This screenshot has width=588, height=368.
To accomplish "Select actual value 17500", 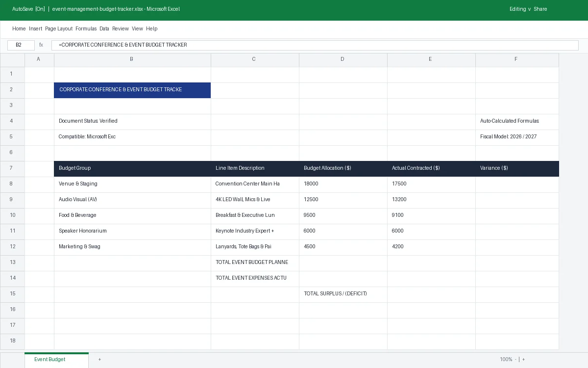I will [x=431, y=184].
